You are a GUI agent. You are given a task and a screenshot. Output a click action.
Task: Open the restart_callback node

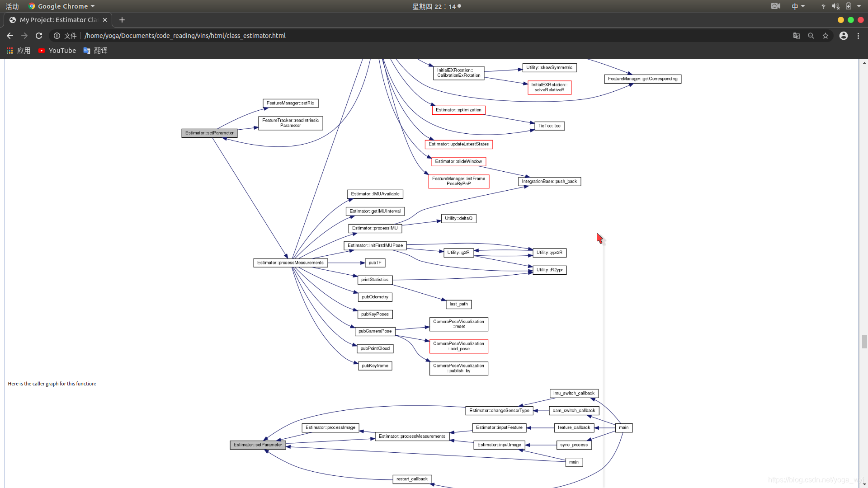click(412, 479)
